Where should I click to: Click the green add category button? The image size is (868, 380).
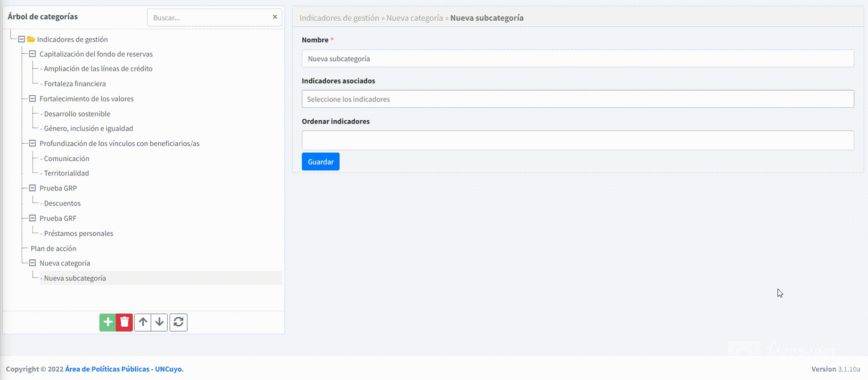point(107,322)
